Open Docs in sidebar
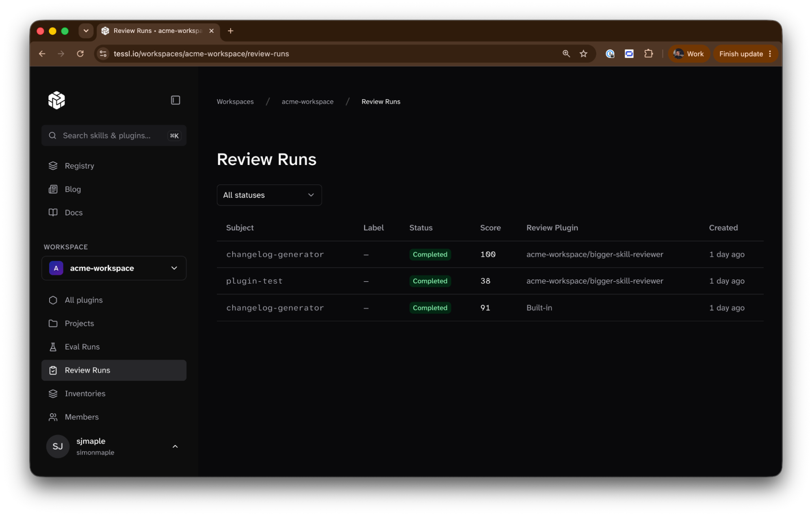 tap(114, 212)
